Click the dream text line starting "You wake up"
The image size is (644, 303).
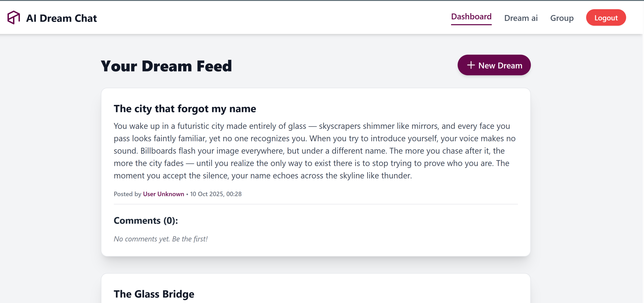pos(311,126)
